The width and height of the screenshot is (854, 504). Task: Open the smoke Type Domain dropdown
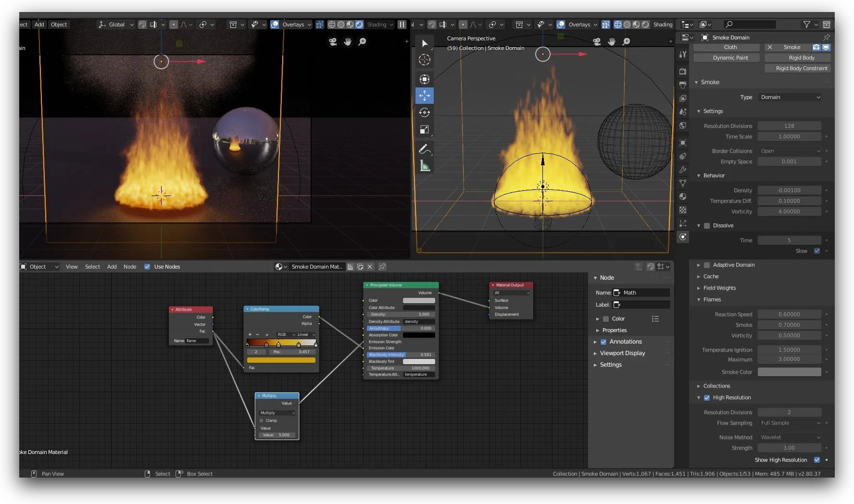click(x=790, y=97)
